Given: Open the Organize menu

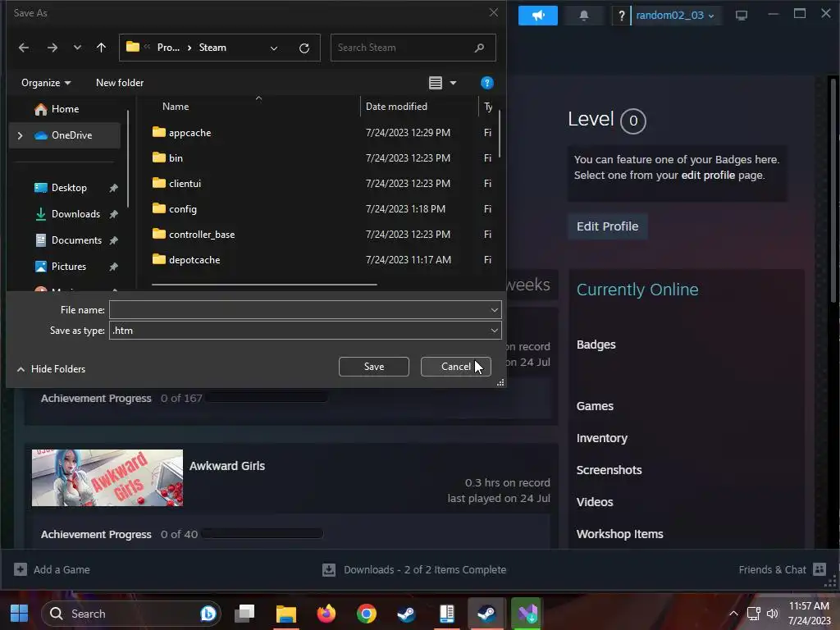Looking at the screenshot, I should [46, 83].
